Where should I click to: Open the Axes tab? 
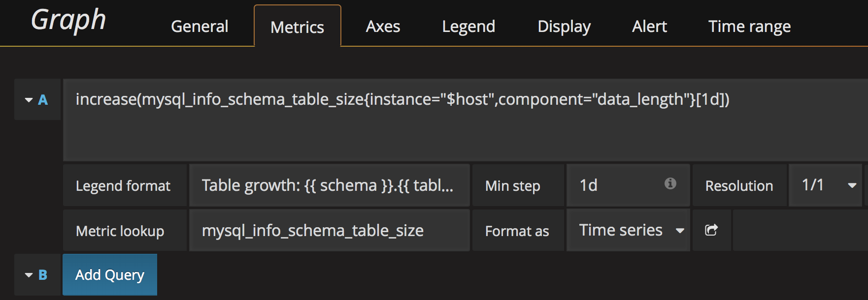pos(383,27)
